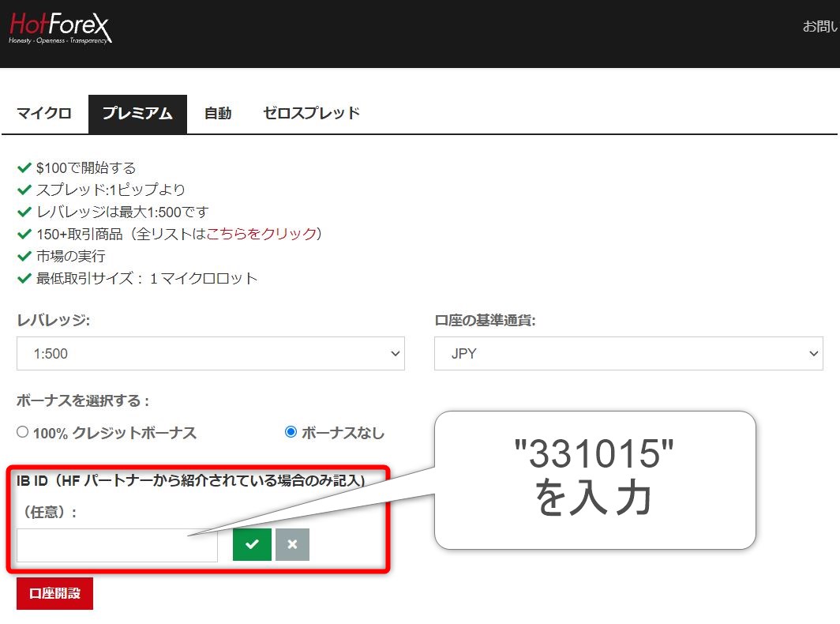The height and width of the screenshot is (624, 840).
Task: Click the ボーナスを選択する label
Action: point(83,400)
